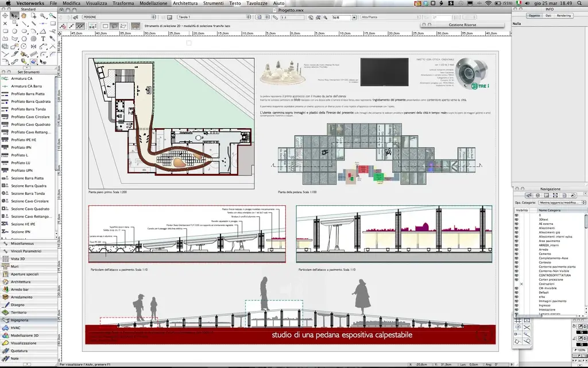Screen dimensions: 588x368
Task: Toggle visibility of 3Dtext category
Action: (x=516, y=220)
